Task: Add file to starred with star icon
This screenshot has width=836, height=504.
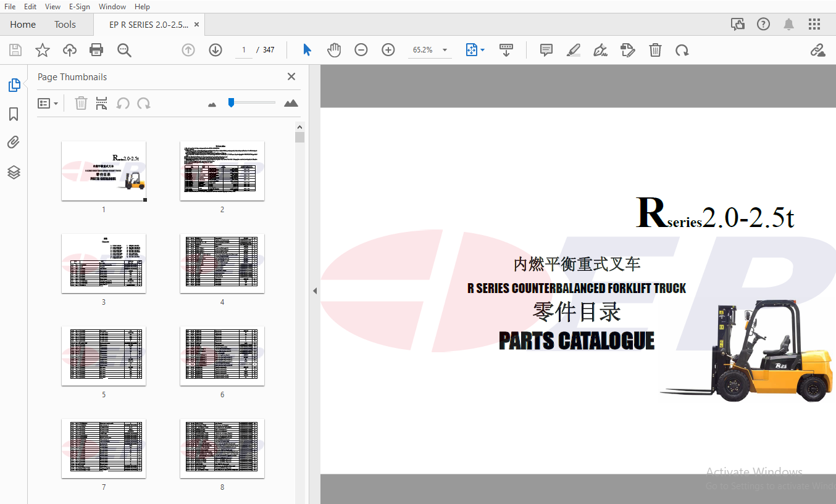Action: pos(43,50)
